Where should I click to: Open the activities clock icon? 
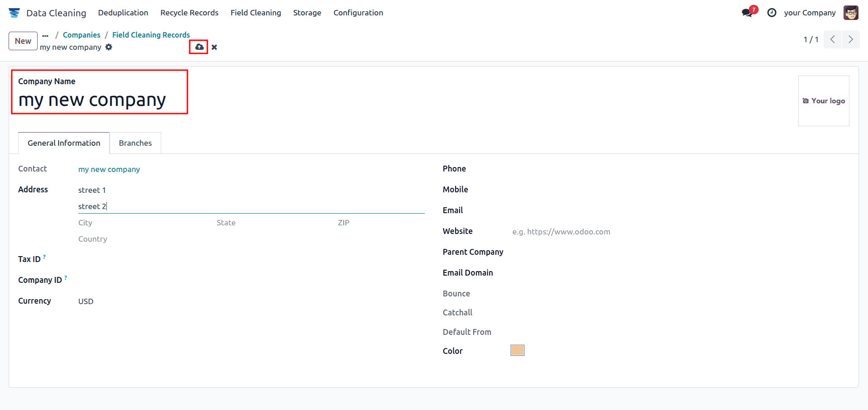pos(772,13)
